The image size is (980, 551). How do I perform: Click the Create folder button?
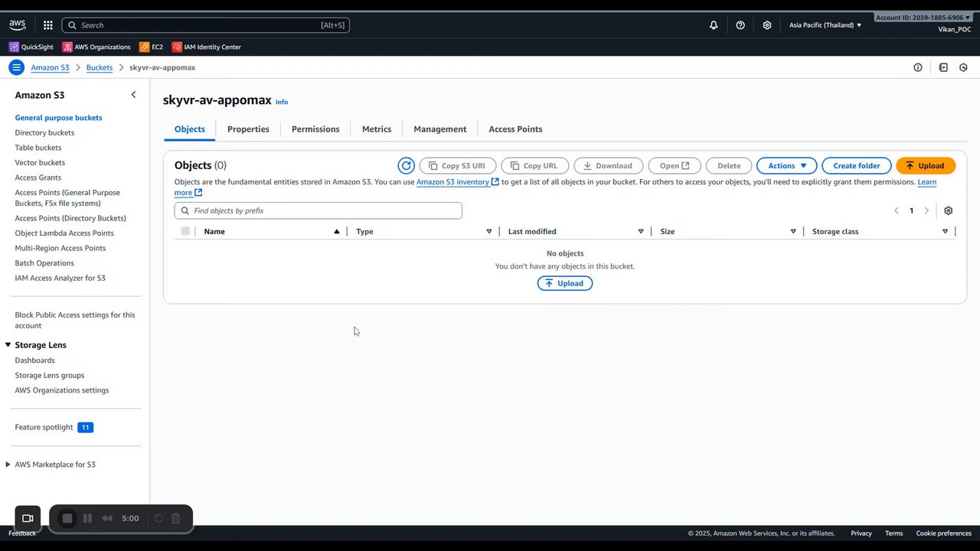[857, 165]
